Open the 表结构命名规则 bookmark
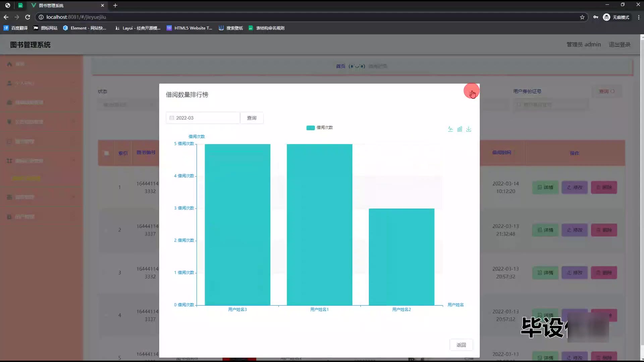The image size is (644, 362). [x=266, y=28]
